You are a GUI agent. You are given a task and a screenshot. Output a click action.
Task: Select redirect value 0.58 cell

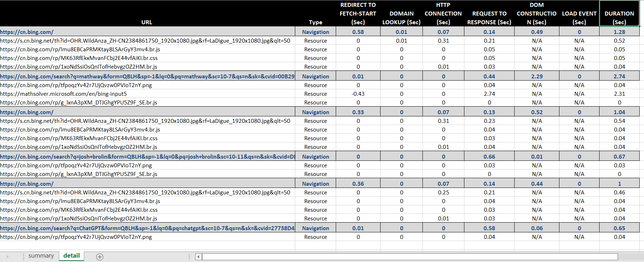pyautogui.click(x=358, y=32)
